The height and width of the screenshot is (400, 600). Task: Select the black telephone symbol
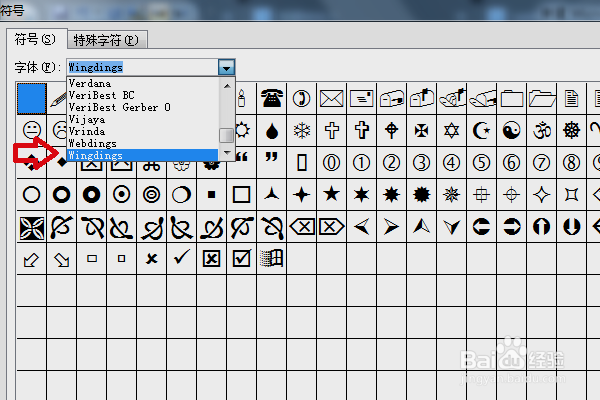coord(272,99)
